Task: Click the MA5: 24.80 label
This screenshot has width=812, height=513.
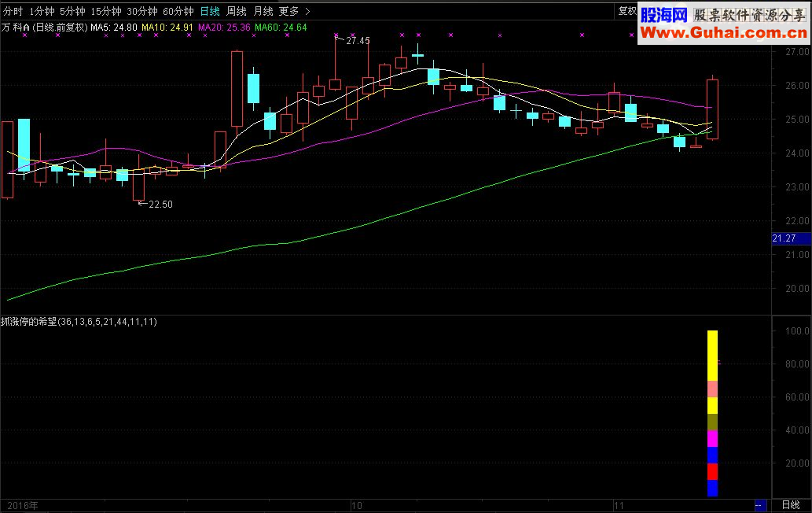Action: (x=114, y=28)
